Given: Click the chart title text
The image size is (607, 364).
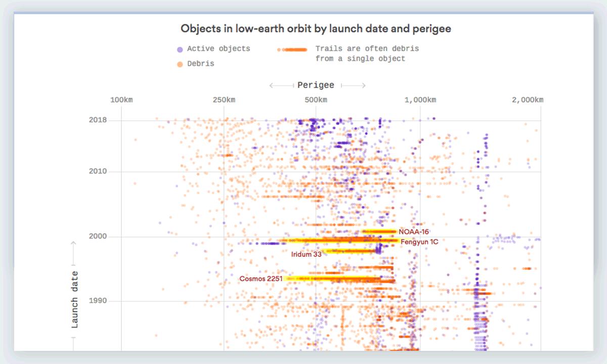Looking at the screenshot, I should click(316, 29).
